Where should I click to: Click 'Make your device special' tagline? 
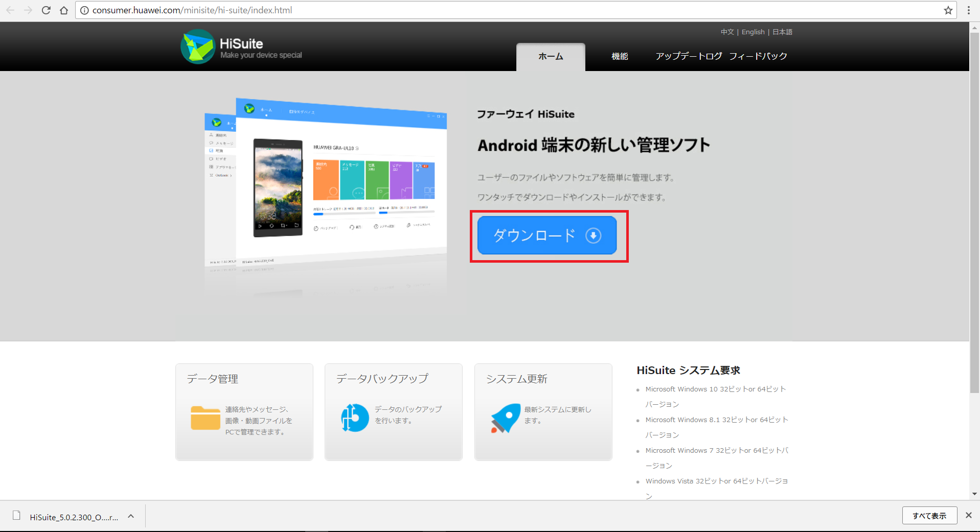261,55
